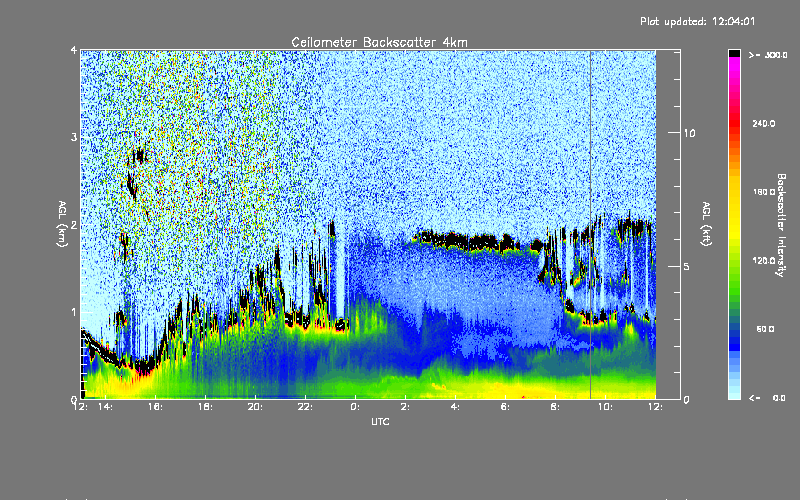The height and width of the screenshot is (500, 800).
Task: Select the "10:" time tick label
Action: click(605, 407)
